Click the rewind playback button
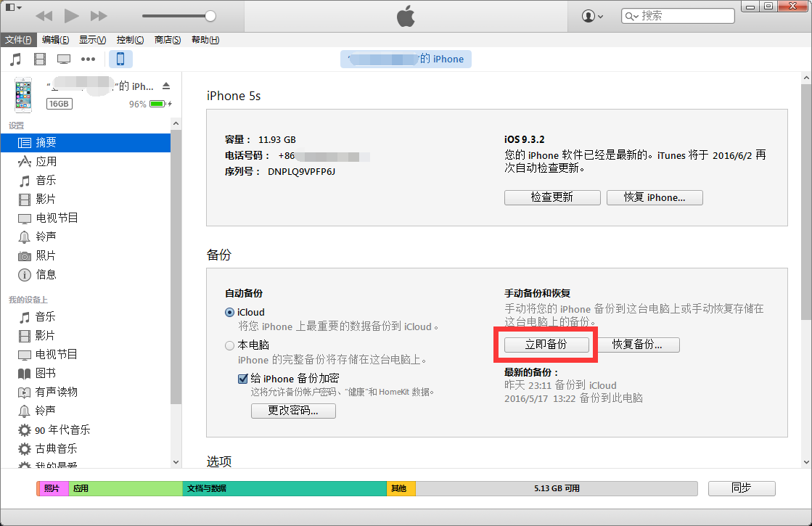This screenshot has height=526, width=812. (x=44, y=16)
